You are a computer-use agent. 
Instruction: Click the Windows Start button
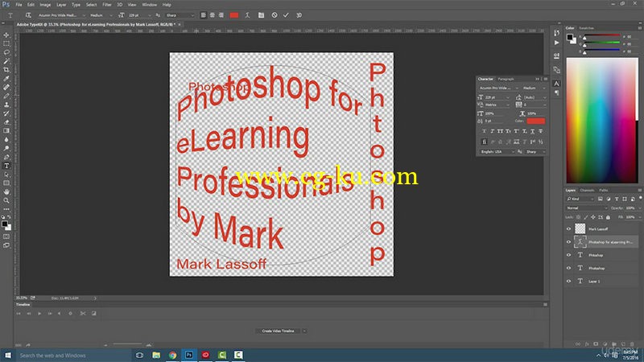coord(7,355)
